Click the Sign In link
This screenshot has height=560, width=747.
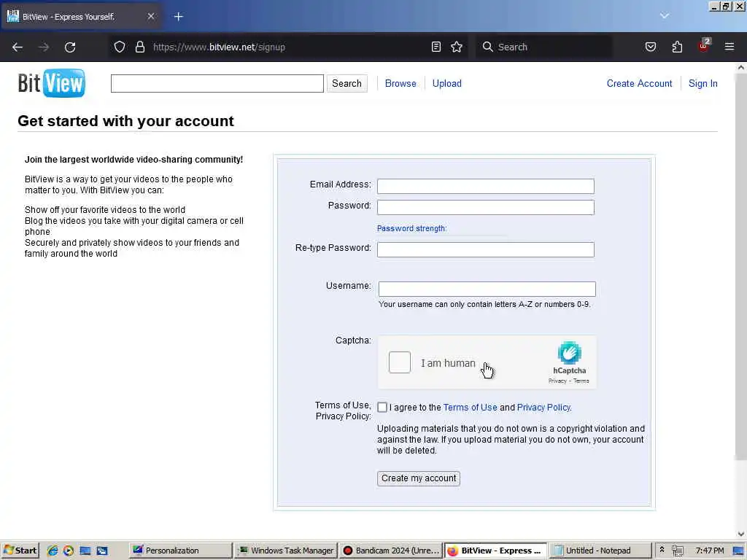click(x=703, y=83)
